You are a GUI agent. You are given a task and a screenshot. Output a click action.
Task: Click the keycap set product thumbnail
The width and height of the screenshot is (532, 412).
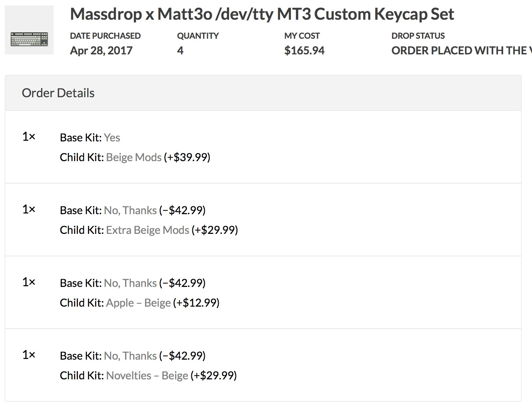point(29,30)
